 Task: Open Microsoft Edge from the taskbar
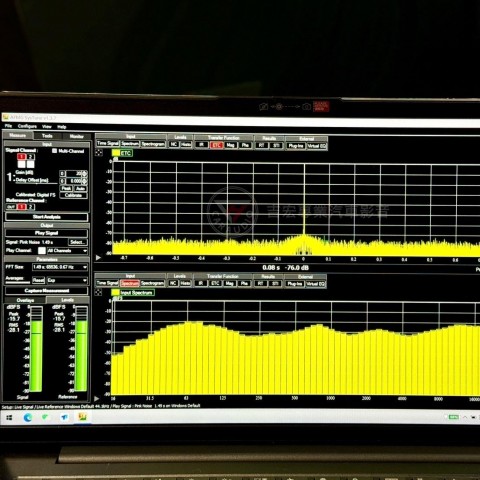coord(27,417)
